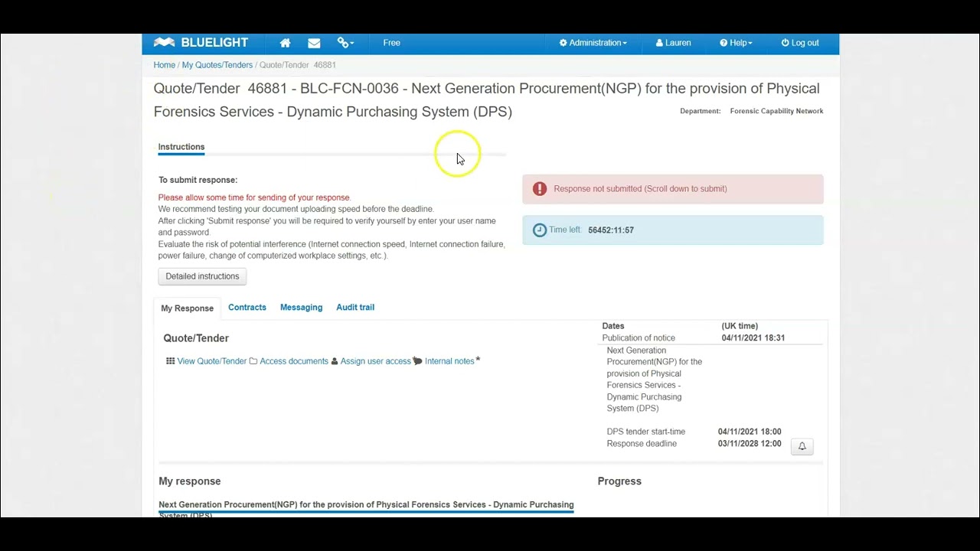The height and width of the screenshot is (551, 980).
Task: Open Access documents link
Action: [294, 361]
